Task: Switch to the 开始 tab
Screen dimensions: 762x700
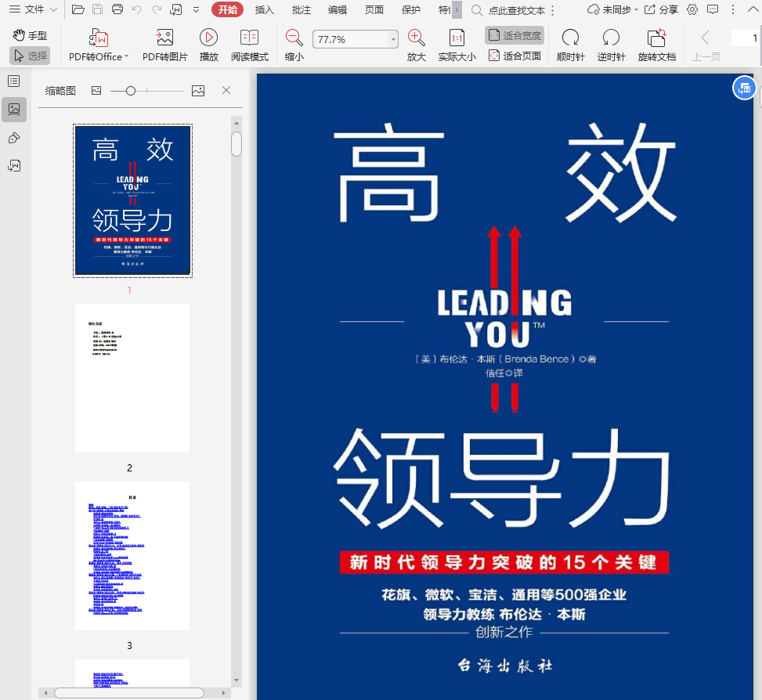Action: click(227, 9)
